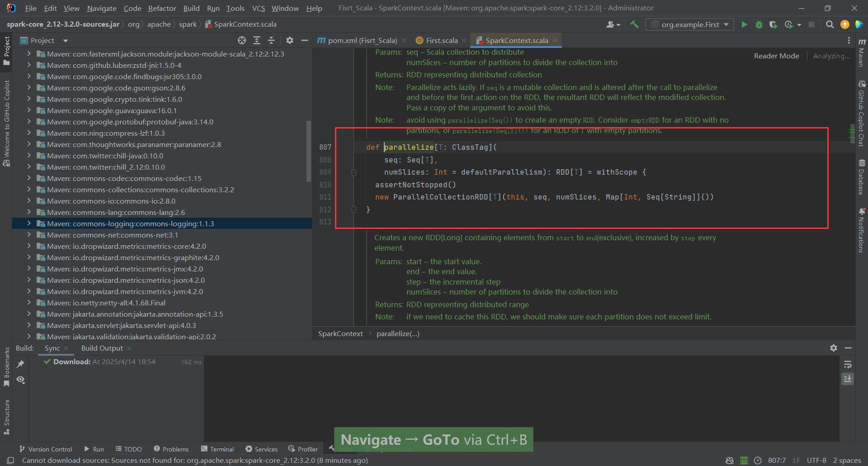Viewport: 868px width, 466px height.
Task: Open GitHub Copilot Chat sidebar panel
Action: coord(862,114)
